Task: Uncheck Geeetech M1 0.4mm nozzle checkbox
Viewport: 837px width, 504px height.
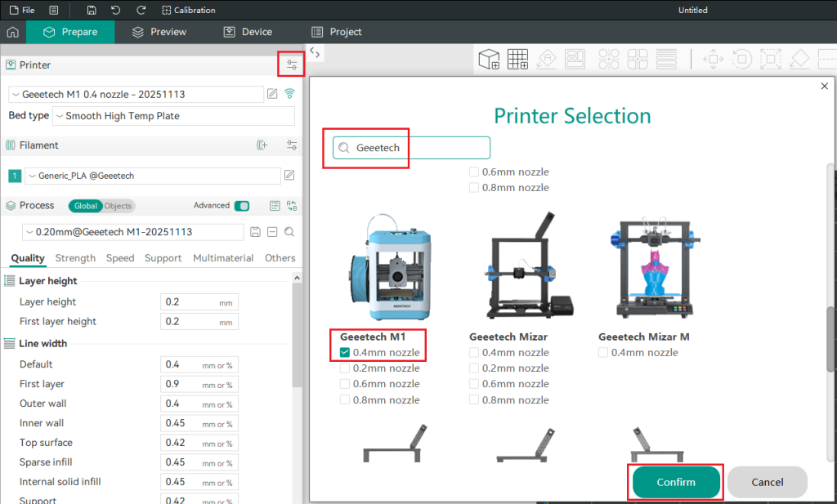Action: pos(345,353)
